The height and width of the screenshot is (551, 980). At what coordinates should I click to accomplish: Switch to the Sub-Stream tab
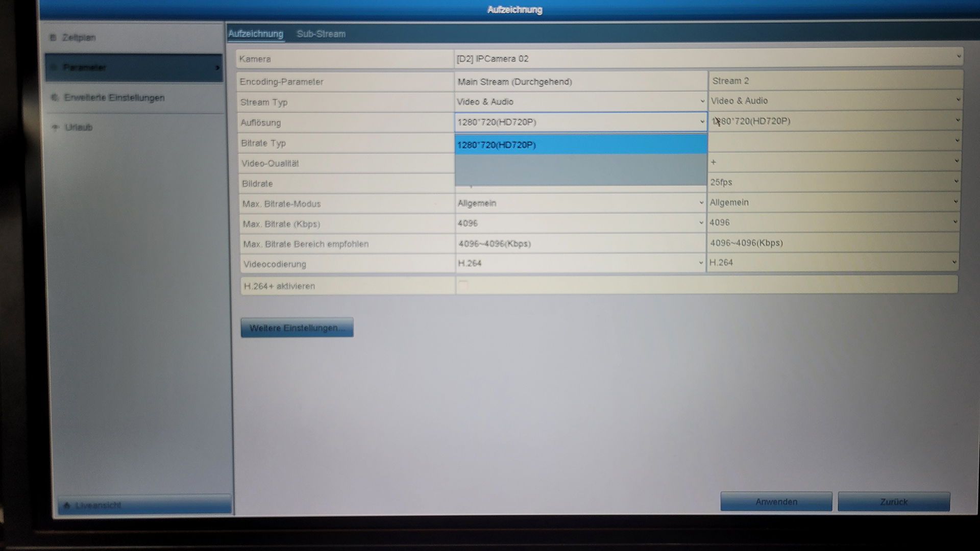pyautogui.click(x=321, y=34)
